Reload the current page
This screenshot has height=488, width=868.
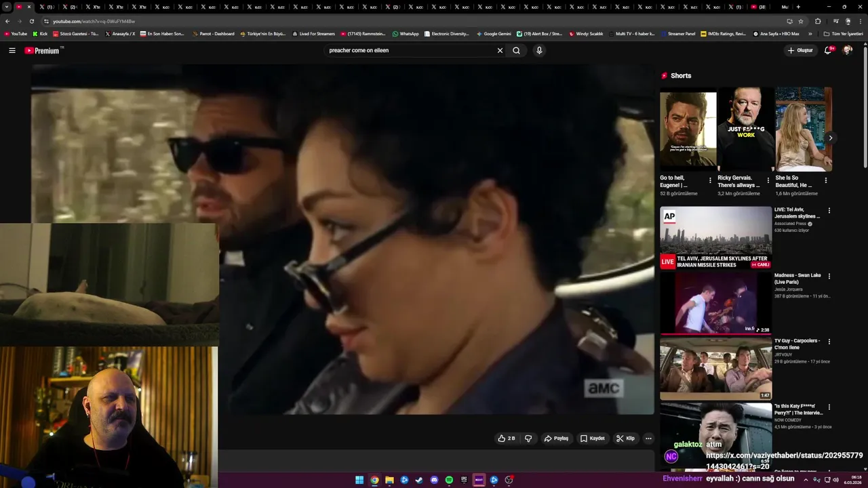[x=32, y=21]
